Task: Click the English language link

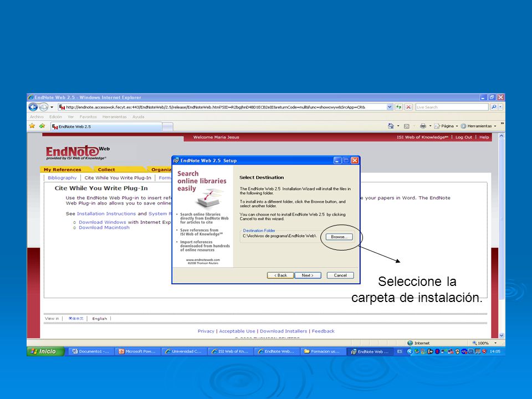Action: click(x=99, y=319)
